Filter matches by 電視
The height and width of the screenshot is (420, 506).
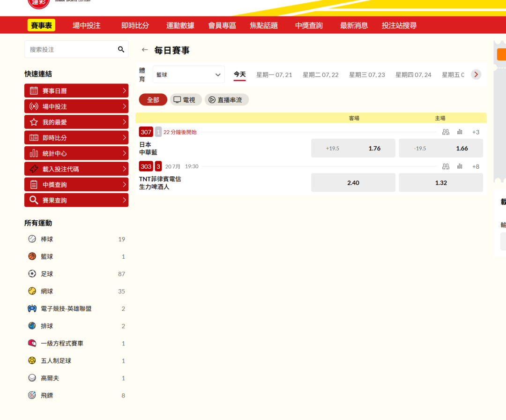coord(186,100)
